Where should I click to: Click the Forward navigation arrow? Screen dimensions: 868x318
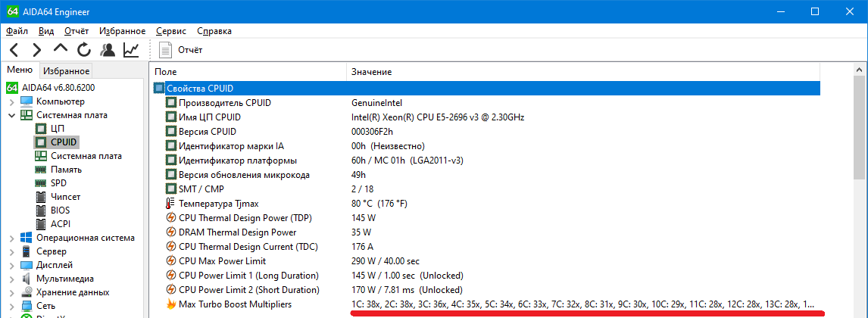pos(36,50)
